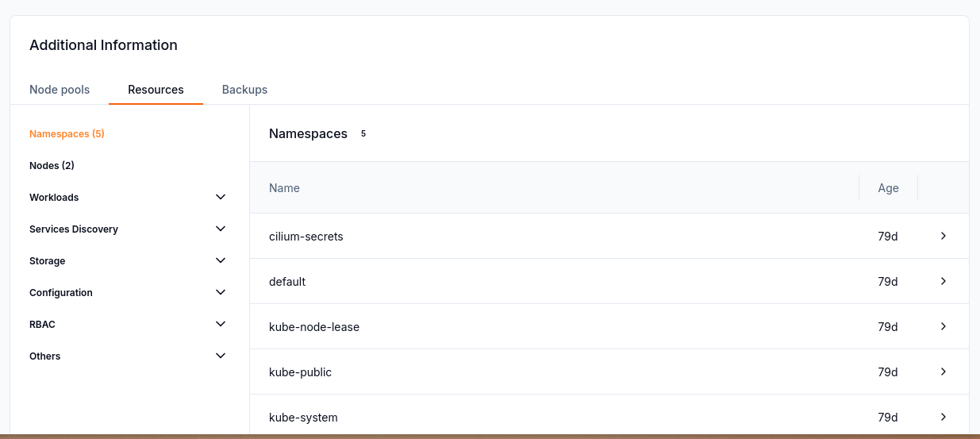Click the cilium-secrets namespace name
The height and width of the screenshot is (439, 980).
[306, 237]
